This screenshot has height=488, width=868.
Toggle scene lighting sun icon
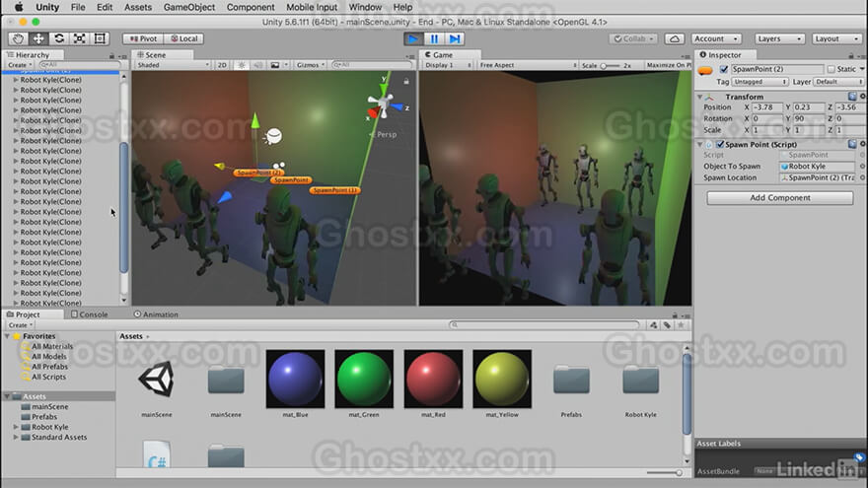click(x=242, y=65)
